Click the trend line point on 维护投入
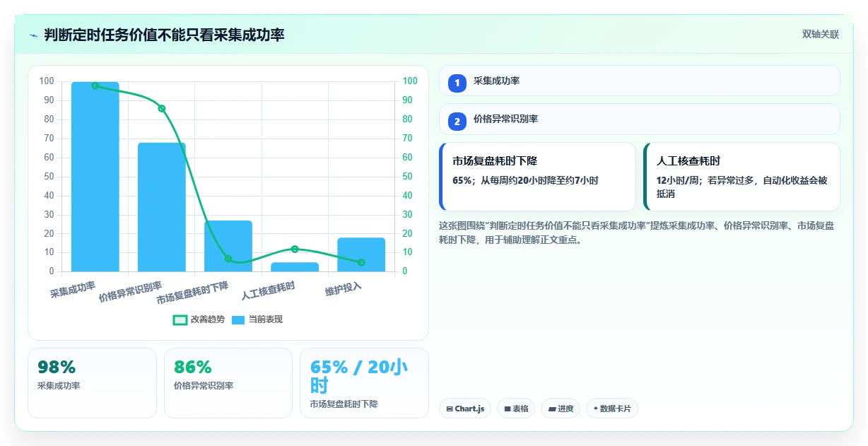 pyautogui.click(x=361, y=262)
